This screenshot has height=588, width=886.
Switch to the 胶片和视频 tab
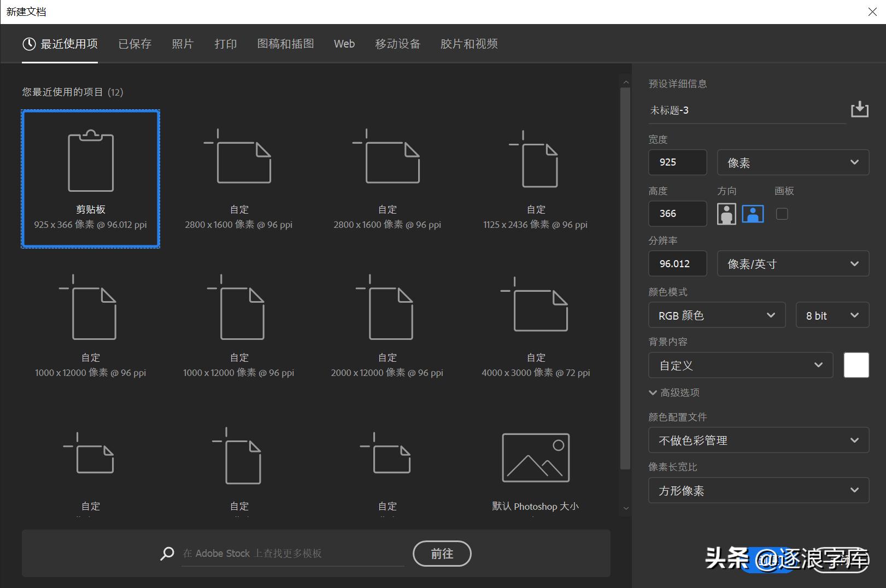point(468,44)
